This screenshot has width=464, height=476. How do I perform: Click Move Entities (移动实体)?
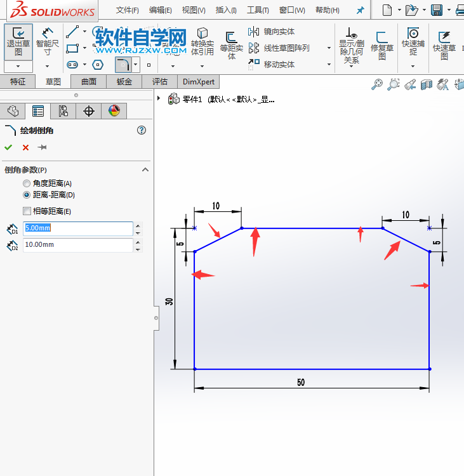(272, 64)
